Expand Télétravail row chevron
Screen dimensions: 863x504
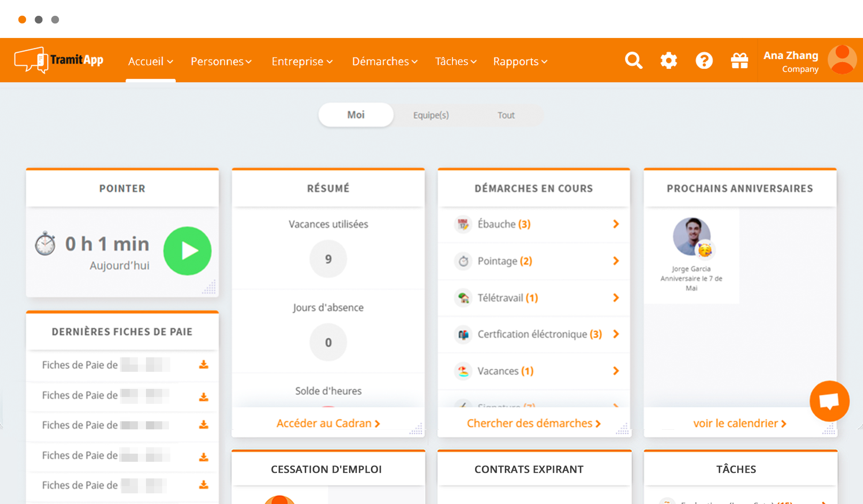click(615, 298)
